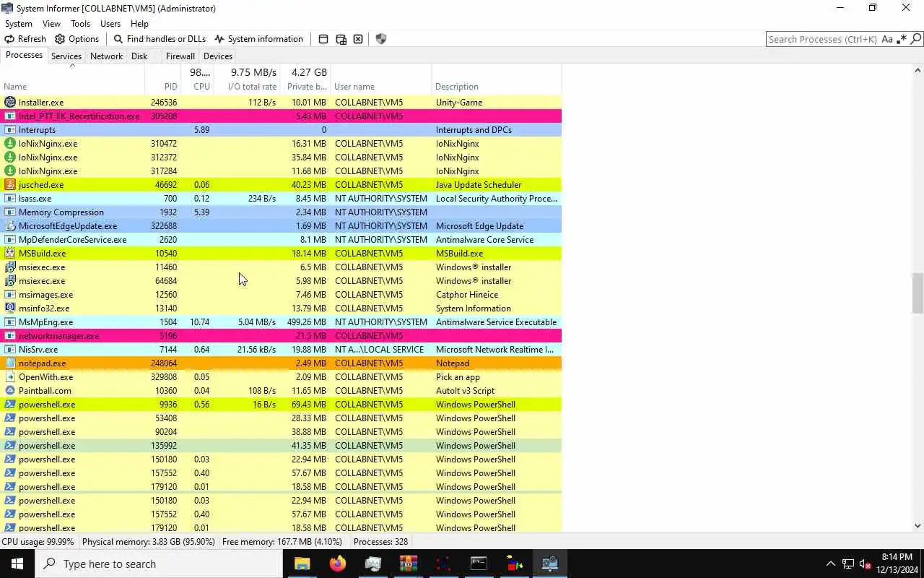The image size is (924, 578).
Task: Click the msiexec.exe icon with PID 11460
Action: point(10,267)
